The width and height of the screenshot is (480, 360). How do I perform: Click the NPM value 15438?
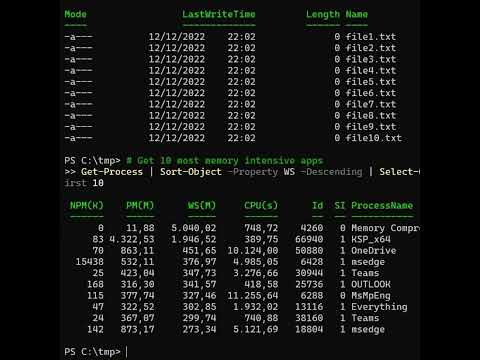(x=89, y=262)
